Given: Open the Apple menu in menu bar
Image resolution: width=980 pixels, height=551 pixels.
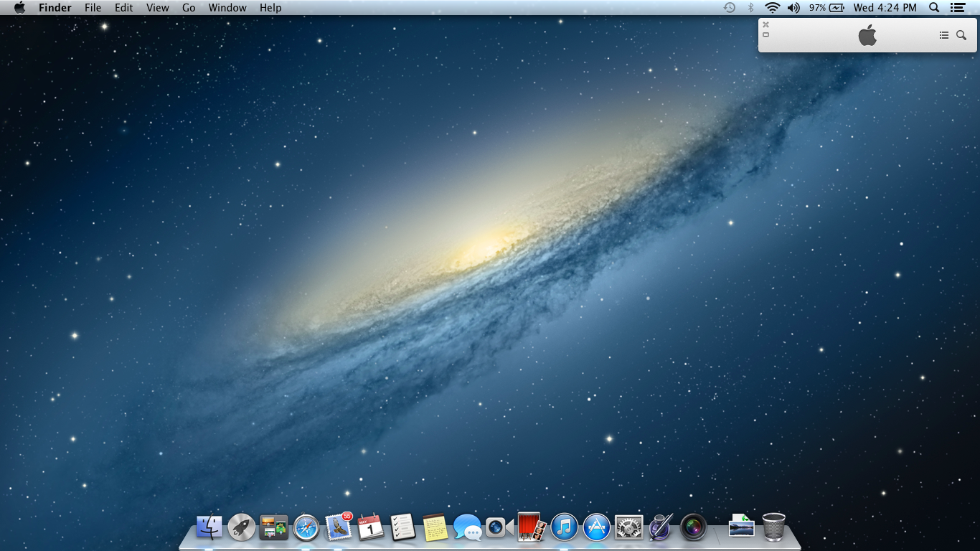Looking at the screenshot, I should pyautogui.click(x=19, y=8).
